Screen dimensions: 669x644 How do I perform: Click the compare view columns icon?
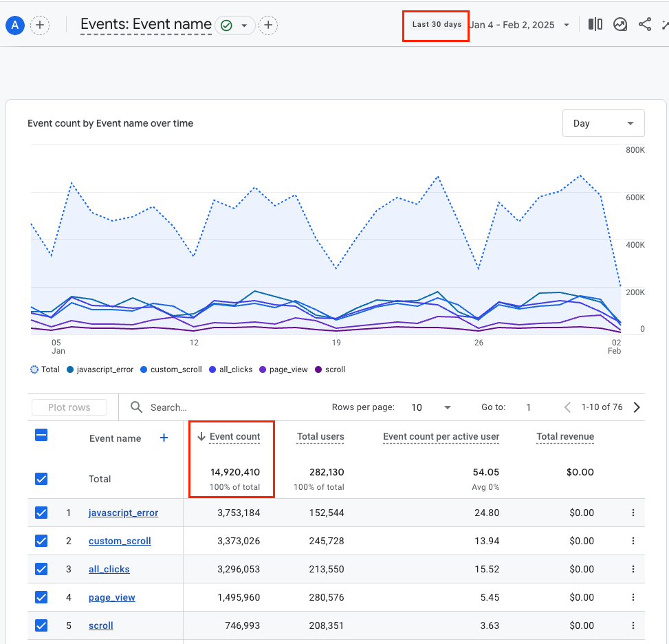pyautogui.click(x=595, y=25)
